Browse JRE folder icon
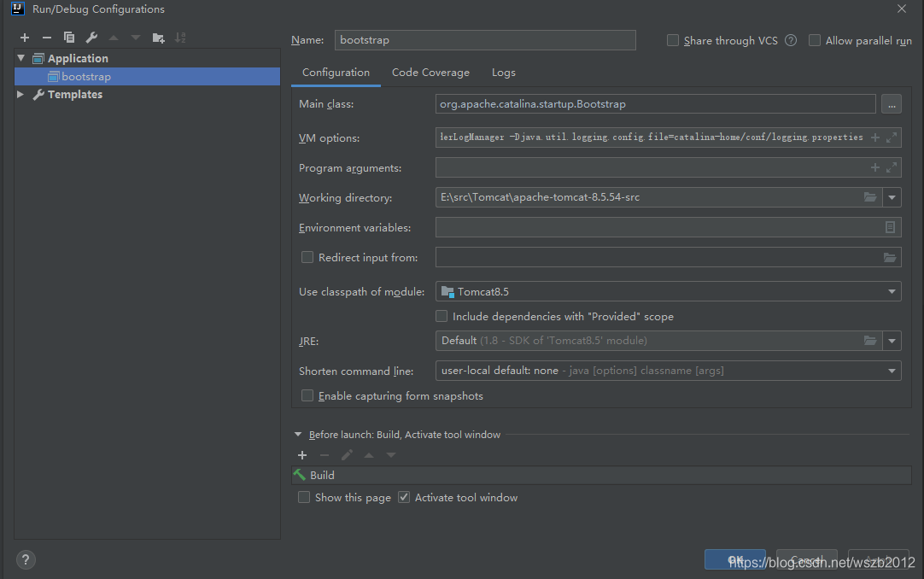Image resolution: width=924 pixels, height=579 pixels. [x=870, y=341]
